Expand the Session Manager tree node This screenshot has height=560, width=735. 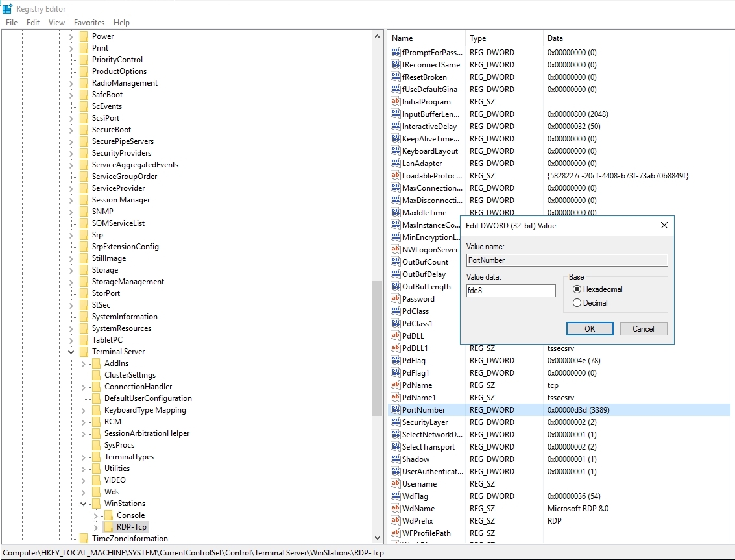71,200
